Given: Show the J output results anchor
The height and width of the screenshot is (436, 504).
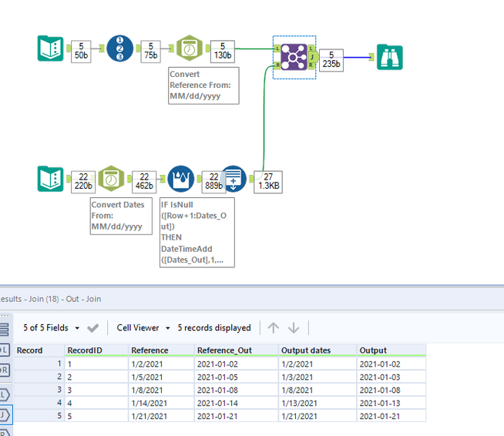Looking at the screenshot, I should [x=5, y=415].
